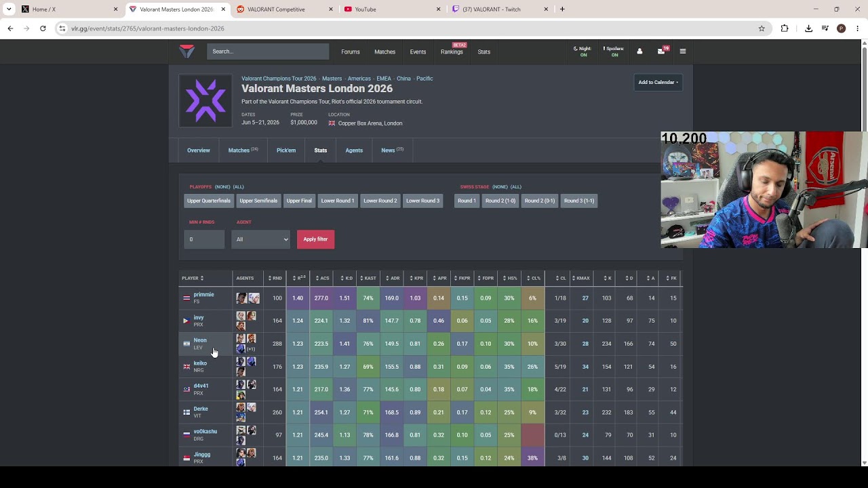Close the VALORANT Competitive tab
Viewport: 868px width, 488px height.
coord(331,9)
